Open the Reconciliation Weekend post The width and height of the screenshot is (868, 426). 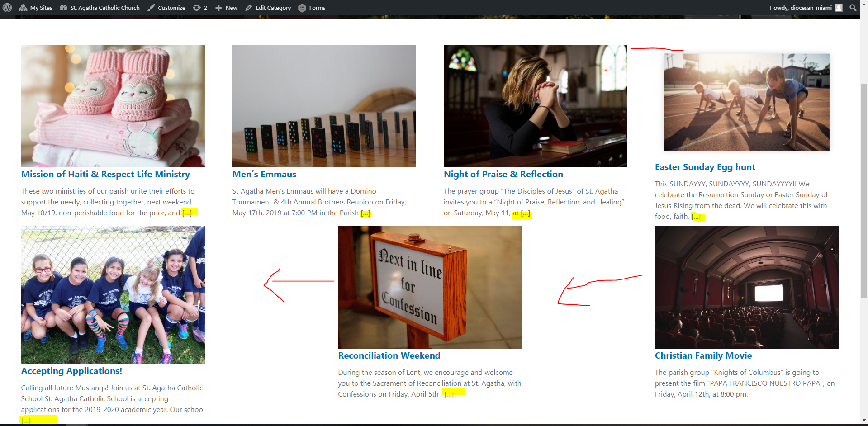389,355
